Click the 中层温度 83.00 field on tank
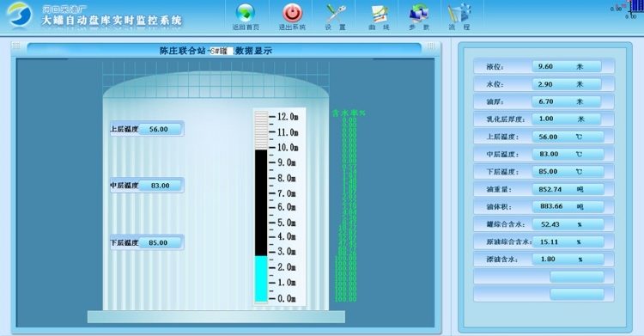The image size is (644, 336). [x=160, y=186]
